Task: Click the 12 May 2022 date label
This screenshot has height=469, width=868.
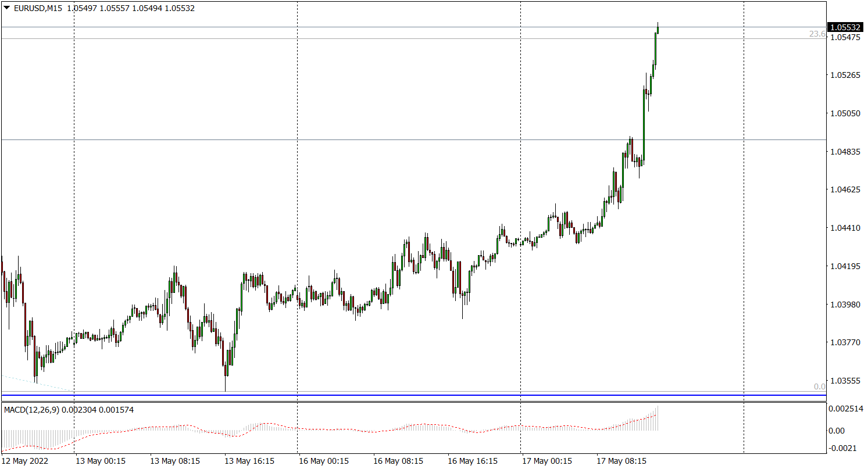Action: [24, 461]
